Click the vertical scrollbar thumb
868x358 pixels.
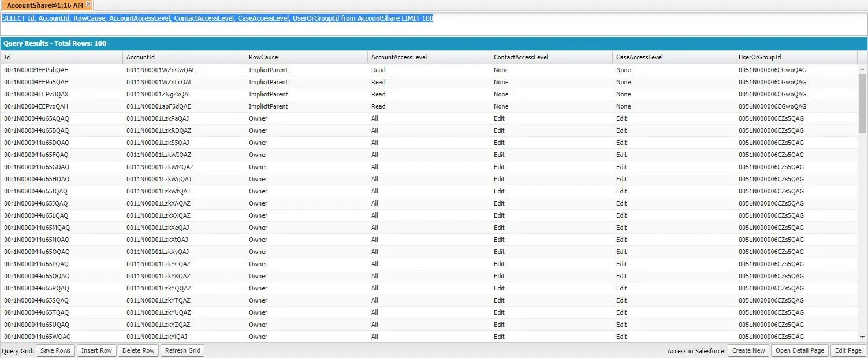click(x=863, y=103)
